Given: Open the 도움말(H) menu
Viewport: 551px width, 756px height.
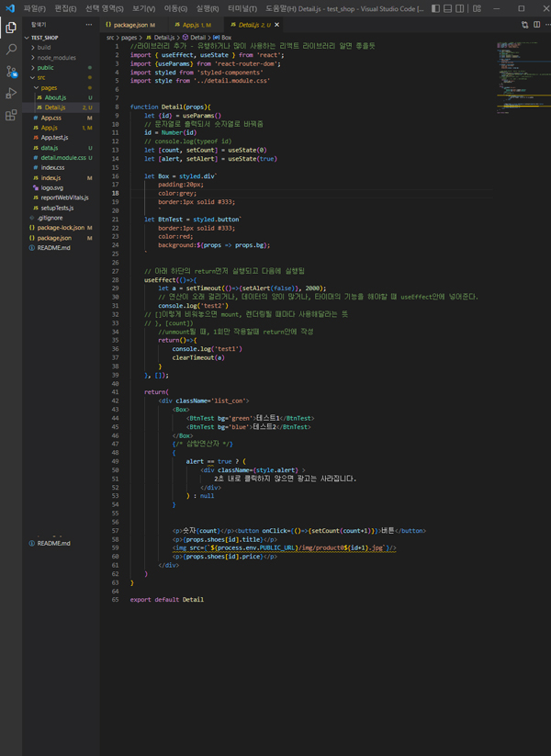Looking at the screenshot, I should tap(281, 8).
